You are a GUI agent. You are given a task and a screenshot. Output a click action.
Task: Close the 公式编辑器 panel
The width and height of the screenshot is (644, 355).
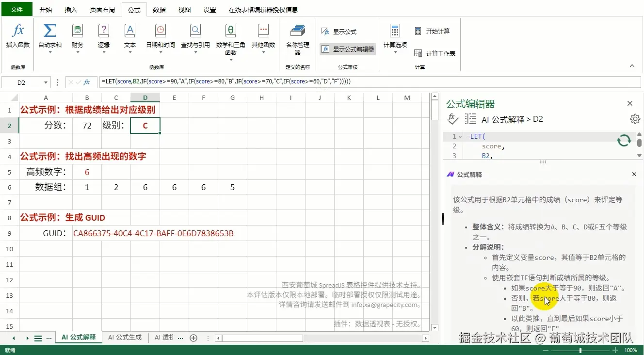630,103
